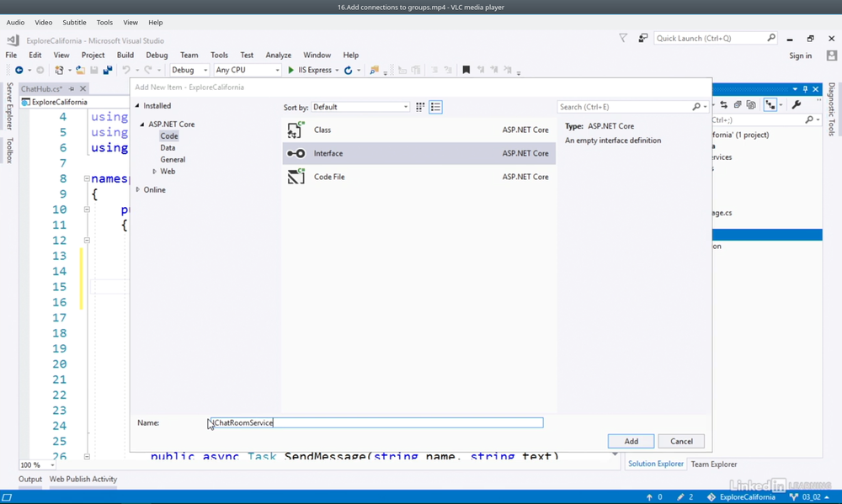
Task: Click the New Project toolbar icon
Action: click(59, 70)
